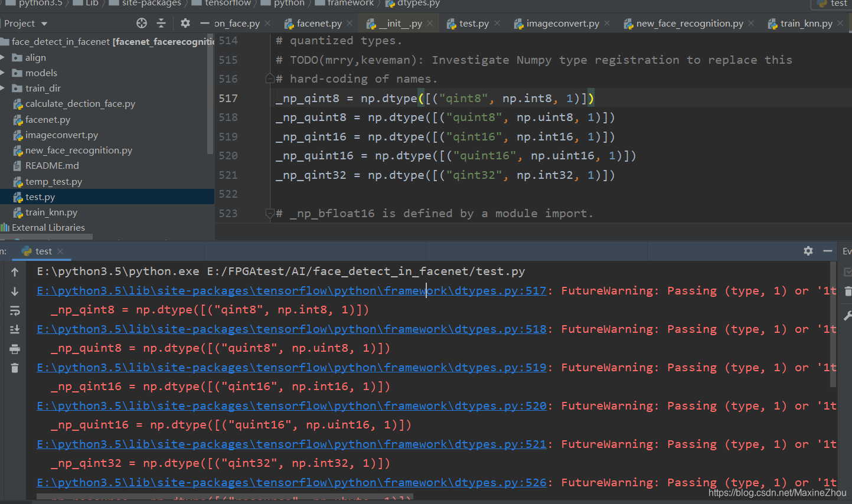Click scroll to end icon in console

tap(15, 329)
